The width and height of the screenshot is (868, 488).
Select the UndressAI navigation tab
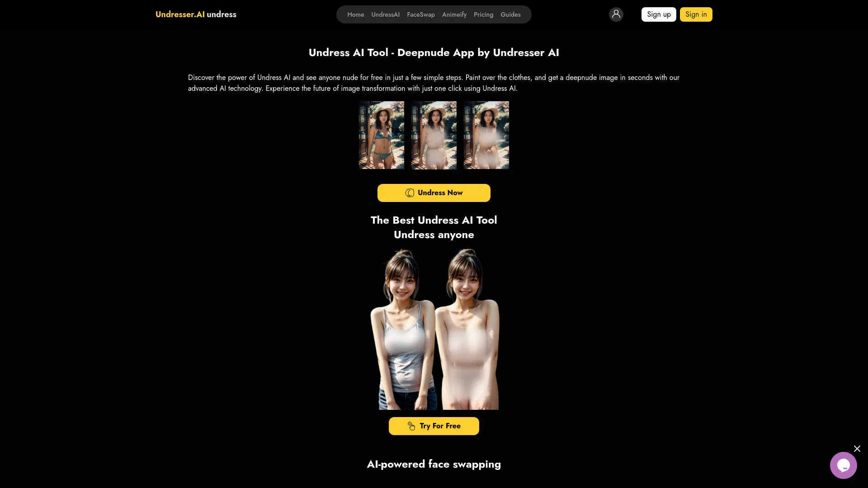(x=385, y=14)
